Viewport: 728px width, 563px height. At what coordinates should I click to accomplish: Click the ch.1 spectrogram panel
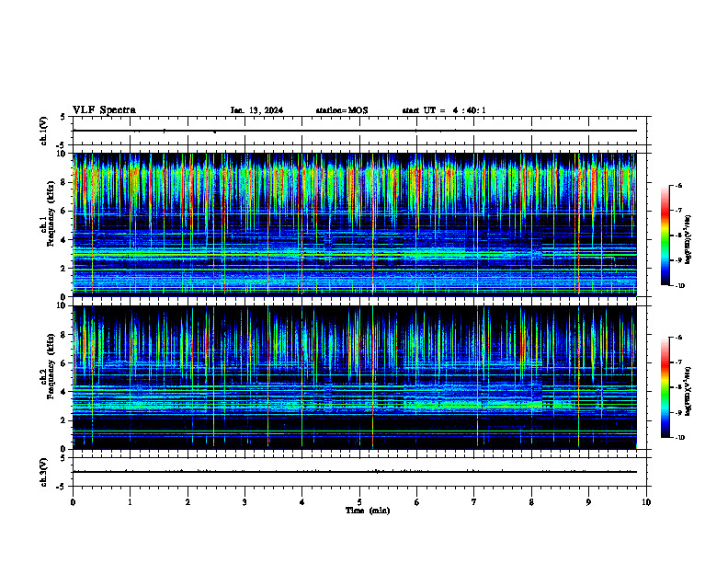click(x=355, y=224)
